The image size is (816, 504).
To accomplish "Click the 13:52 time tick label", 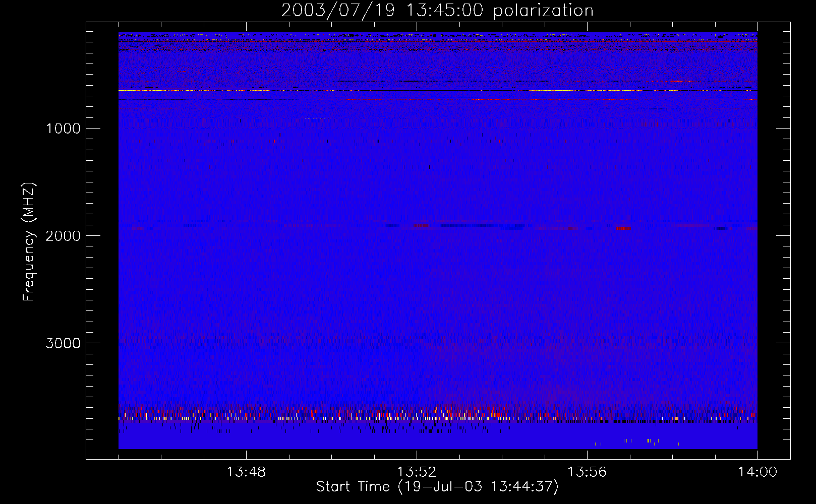I will coord(417,472).
